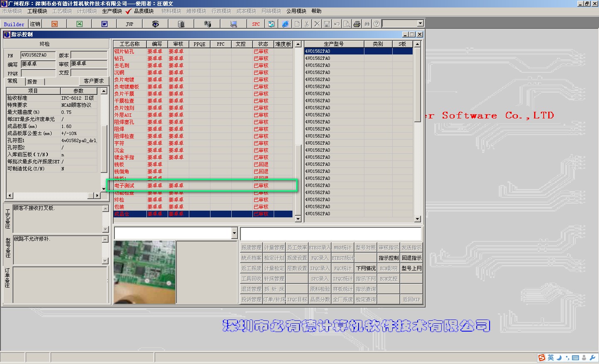Click the 版本 input field
Viewport: 599px width, 364px height.
(89, 55)
